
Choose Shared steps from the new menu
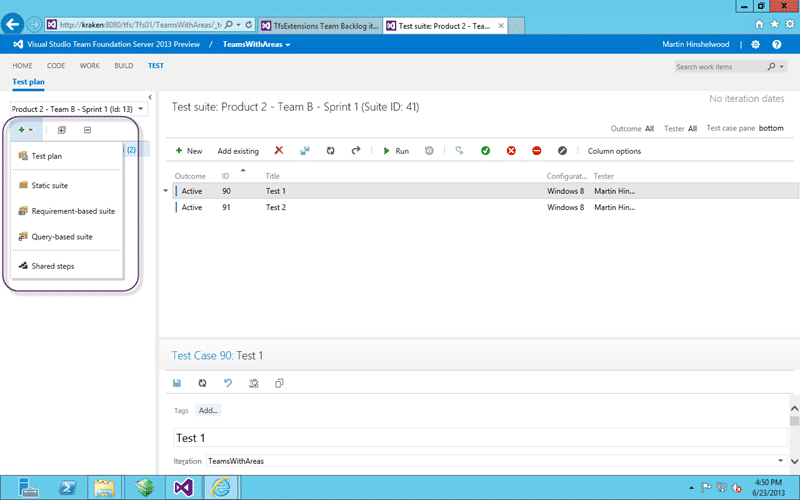[66, 266]
